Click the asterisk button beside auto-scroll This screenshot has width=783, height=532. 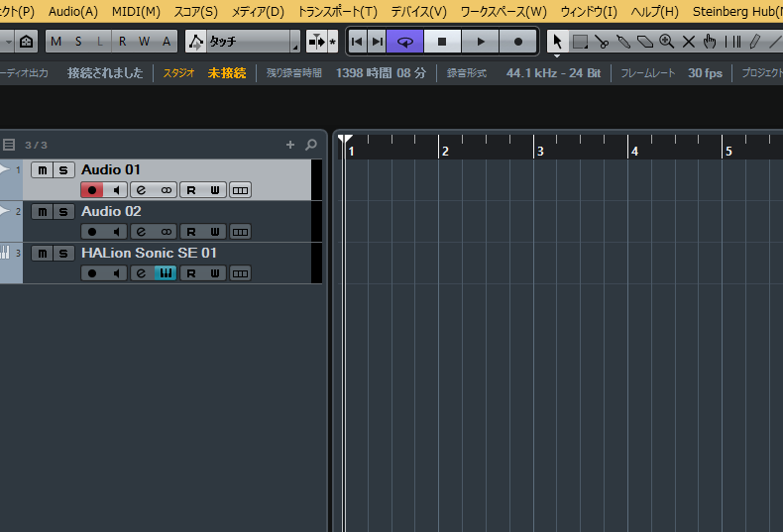coord(333,42)
